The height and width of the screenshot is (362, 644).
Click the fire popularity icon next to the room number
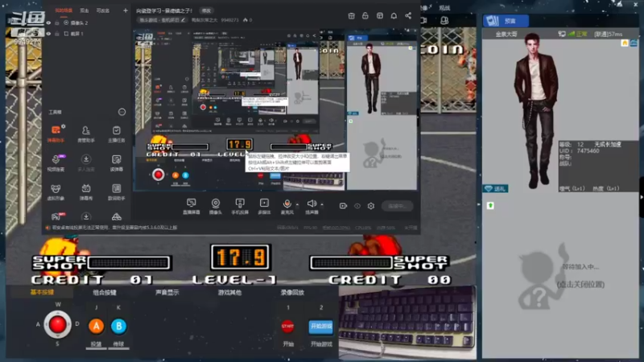246,19
